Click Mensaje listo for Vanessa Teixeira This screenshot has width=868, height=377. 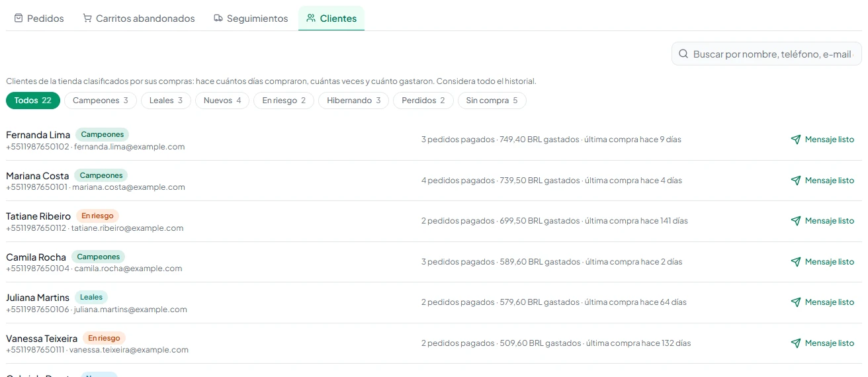tap(822, 343)
